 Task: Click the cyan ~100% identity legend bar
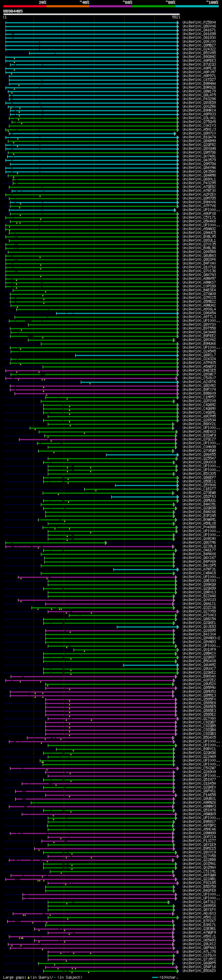197,7
